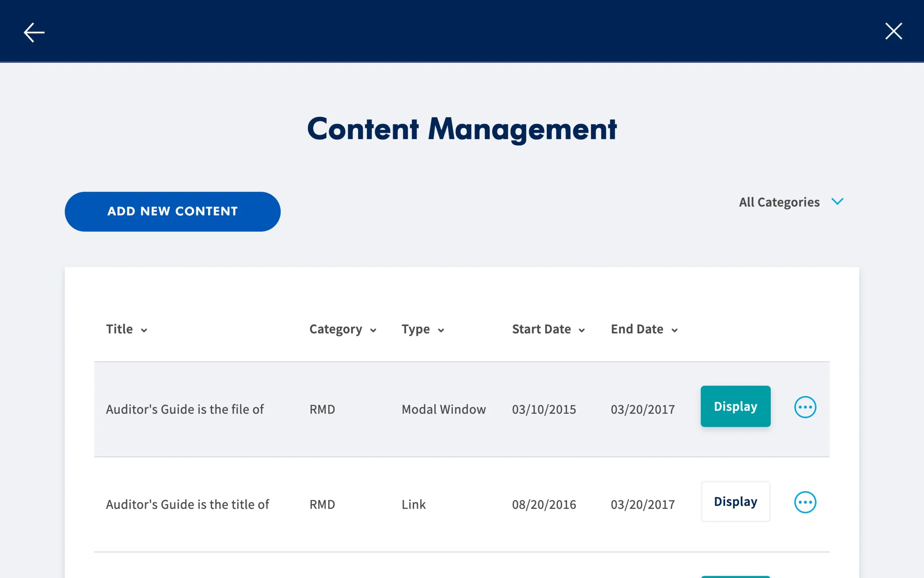Image resolution: width=924 pixels, height=578 pixels.
Task: Click the Modal Window type cell
Action: tap(444, 409)
